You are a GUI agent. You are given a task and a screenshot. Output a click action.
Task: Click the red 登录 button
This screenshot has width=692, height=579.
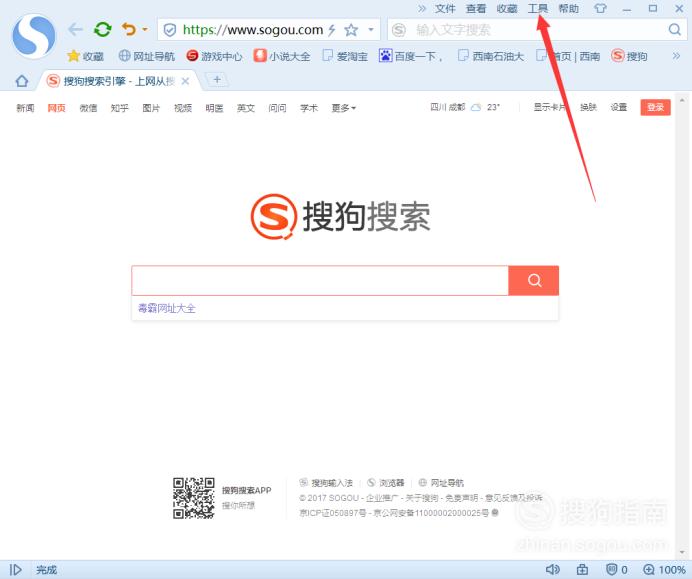click(655, 107)
